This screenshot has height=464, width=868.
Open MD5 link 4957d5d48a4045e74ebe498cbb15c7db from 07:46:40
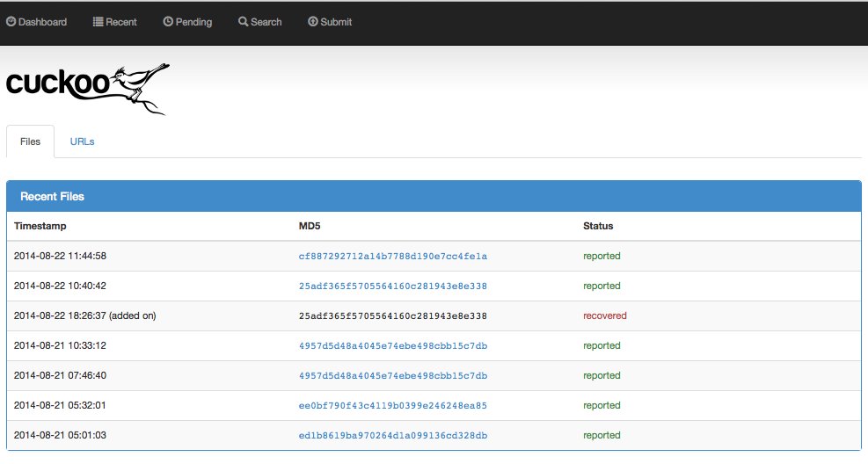[393, 375]
